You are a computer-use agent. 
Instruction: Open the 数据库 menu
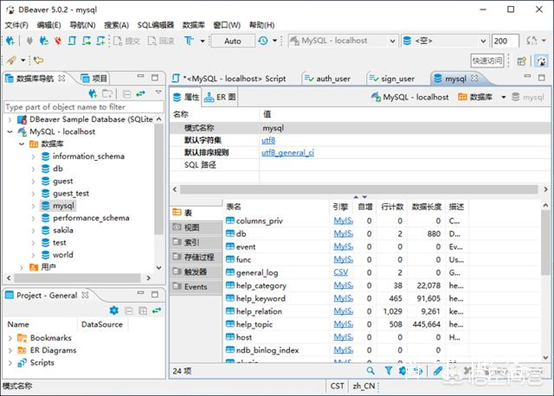tap(194, 25)
